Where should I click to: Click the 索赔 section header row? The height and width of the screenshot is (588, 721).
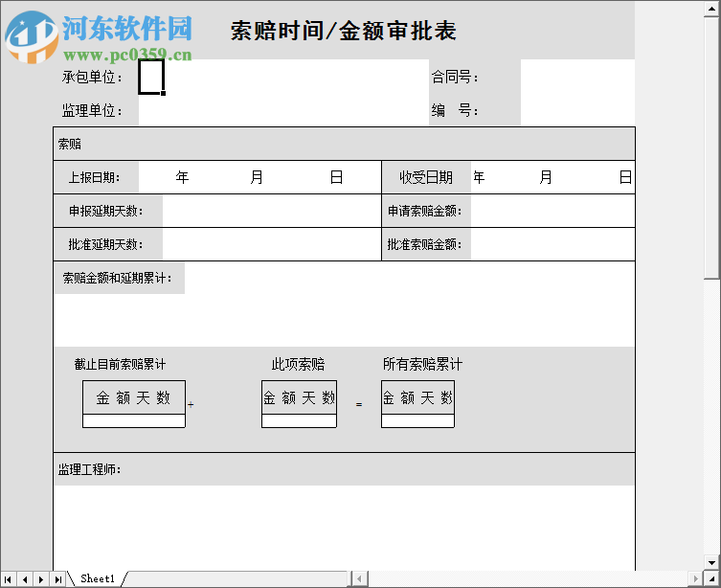344,144
